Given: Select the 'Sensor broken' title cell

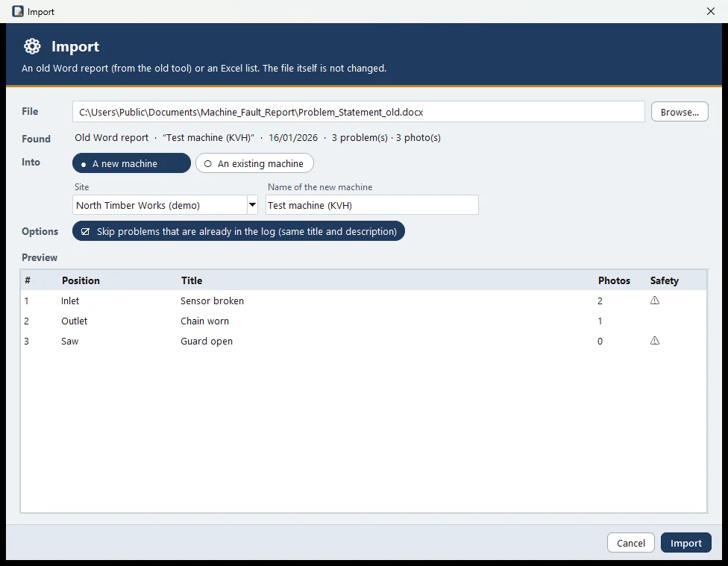Looking at the screenshot, I should [212, 301].
